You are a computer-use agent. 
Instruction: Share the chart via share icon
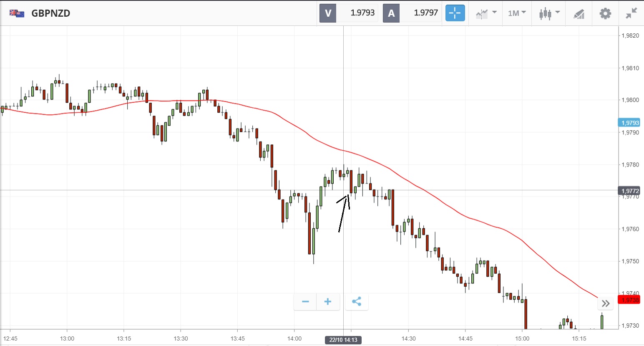357,301
